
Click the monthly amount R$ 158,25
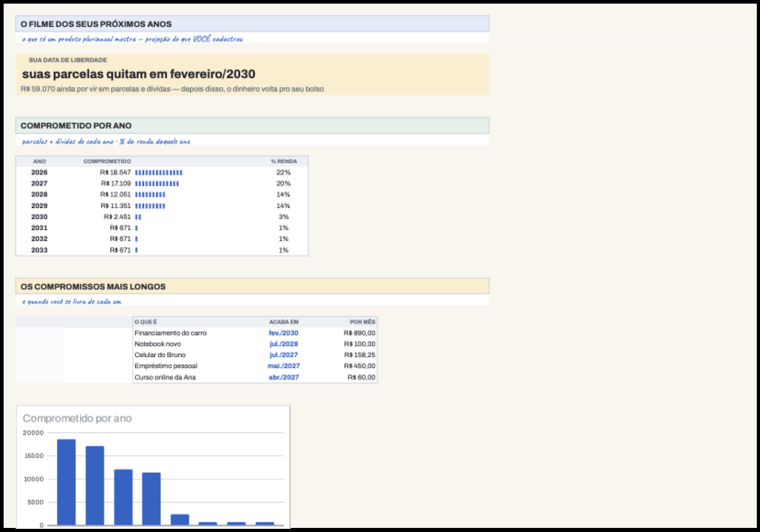coord(360,355)
